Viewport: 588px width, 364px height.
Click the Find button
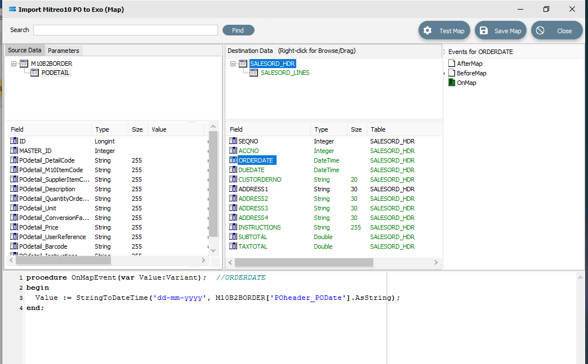coord(238,30)
